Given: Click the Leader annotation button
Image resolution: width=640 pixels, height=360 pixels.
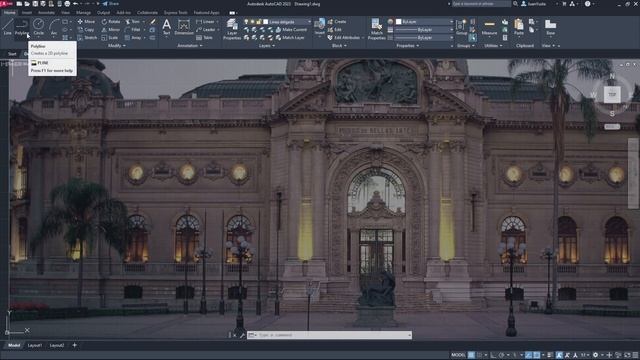Looking at the screenshot, I should tap(206, 30).
